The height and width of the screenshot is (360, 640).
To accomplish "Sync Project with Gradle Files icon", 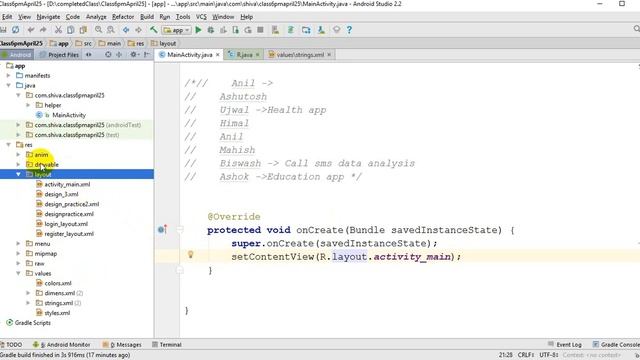I will coord(291,30).
